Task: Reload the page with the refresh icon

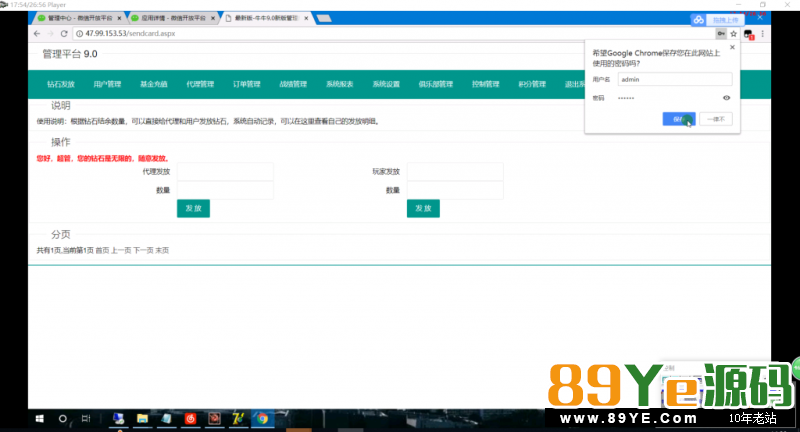Action: (64, 34)
